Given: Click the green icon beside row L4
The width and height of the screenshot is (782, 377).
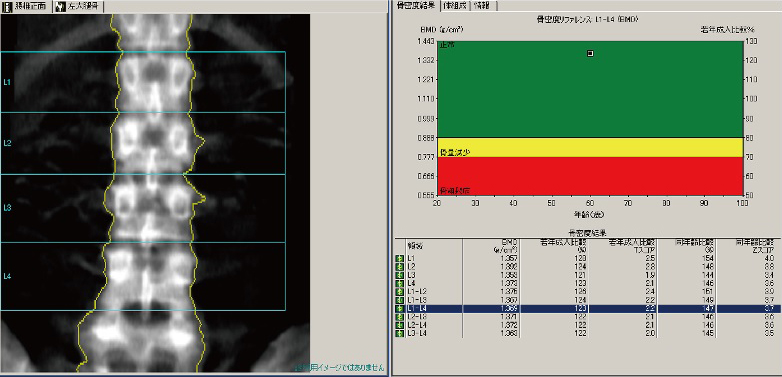Looking at the screenshot, I should click(x=399, y=283).
